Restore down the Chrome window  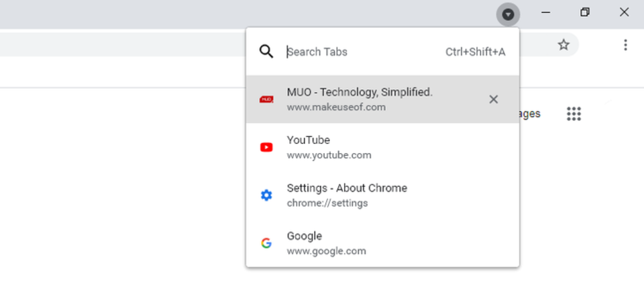click(x=584, y=12)
